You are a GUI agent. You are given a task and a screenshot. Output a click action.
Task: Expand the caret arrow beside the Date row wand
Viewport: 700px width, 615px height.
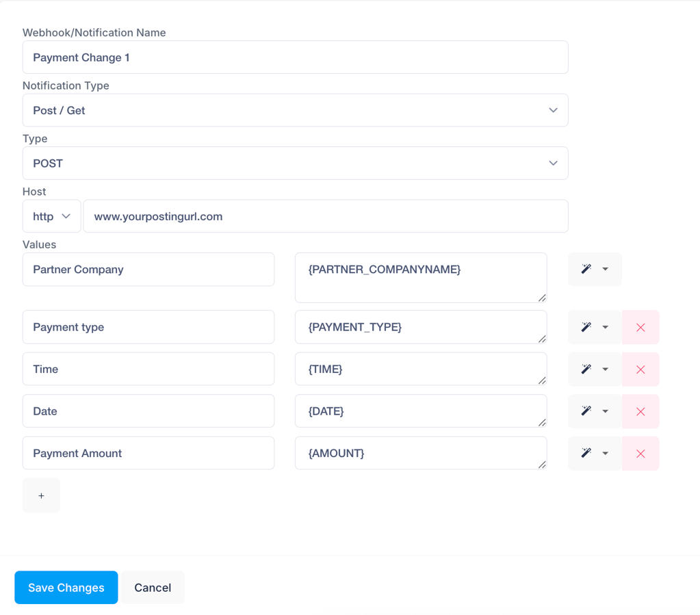(x=606, y=411)
